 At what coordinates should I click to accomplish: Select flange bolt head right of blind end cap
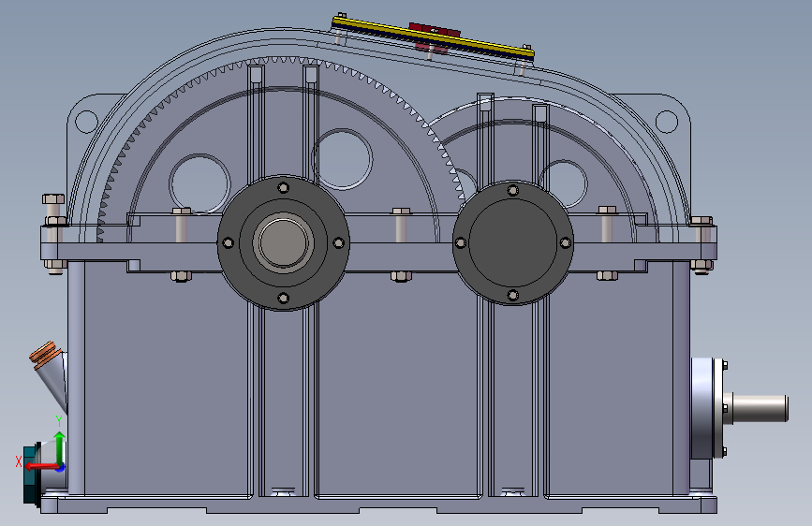[607, 210]
